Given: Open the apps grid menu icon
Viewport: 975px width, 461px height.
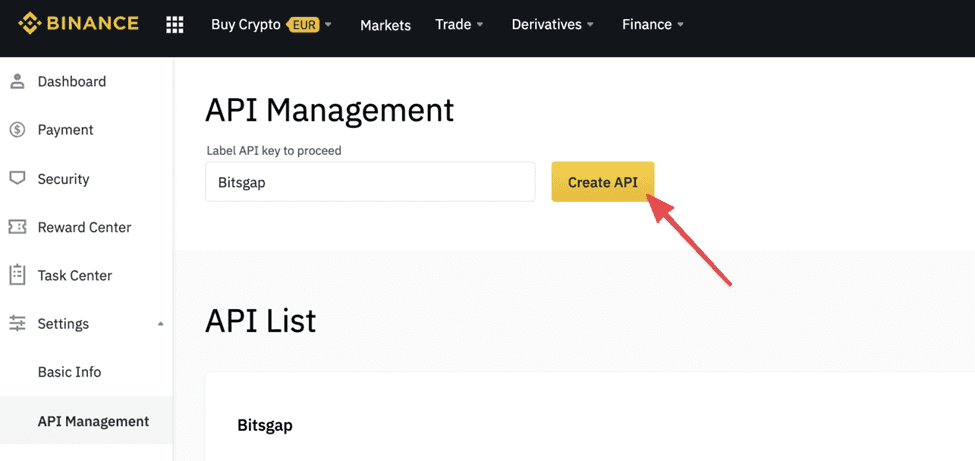Looking at the screenshot, I should [175, 24].
